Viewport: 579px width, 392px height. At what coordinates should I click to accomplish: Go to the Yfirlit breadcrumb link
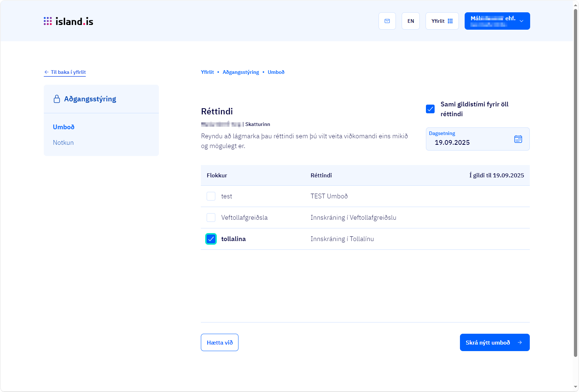click(207, 72)
